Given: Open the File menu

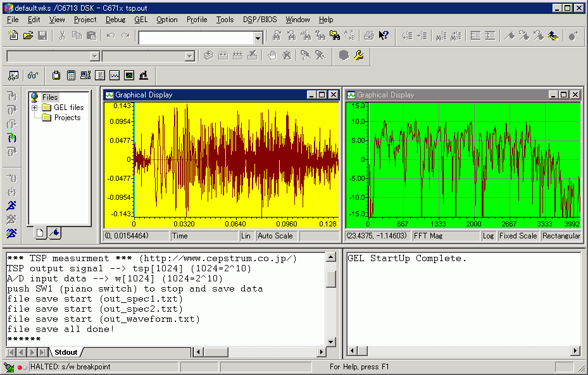Looking at the screenshot, I should point(13,20).
